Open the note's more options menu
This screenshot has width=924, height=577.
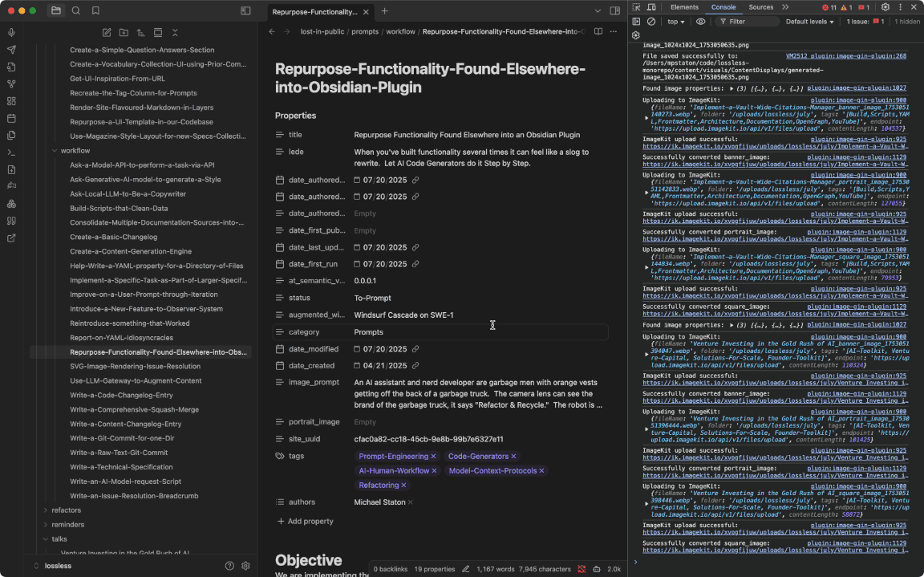tap(614, 32)
